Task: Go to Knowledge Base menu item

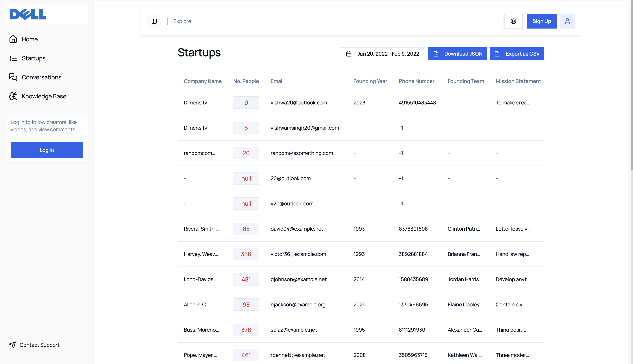Action: pos(44,96)
